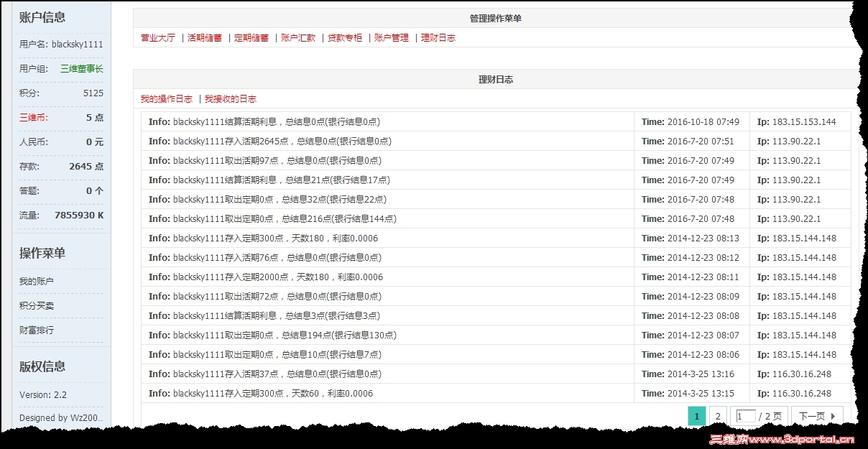Image resolution: width=868 pixels, height=449 pixels.
Task: Click 答题 value 0 个
Action: coord(95,191)
